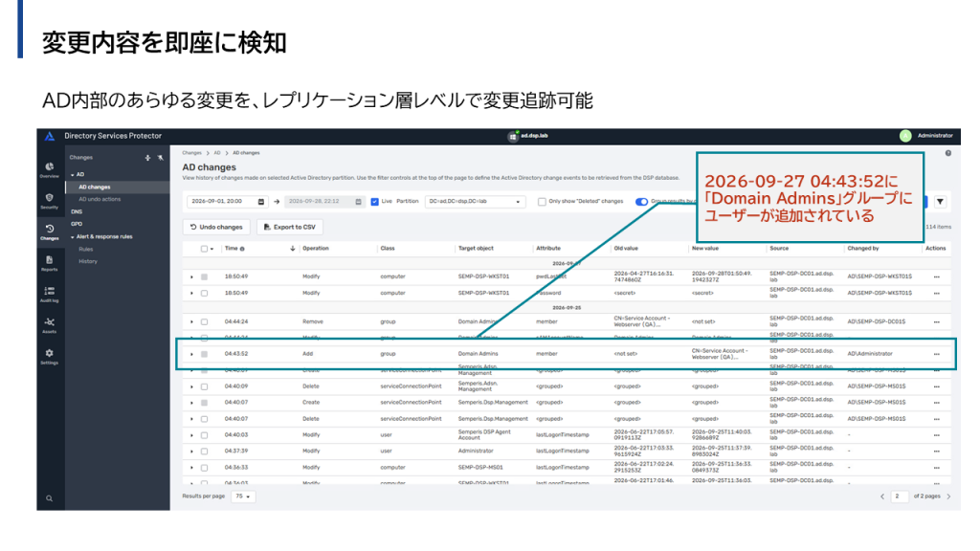
Task: Open calendar picker for start date 2026-09-01
Action: [261, 202]
